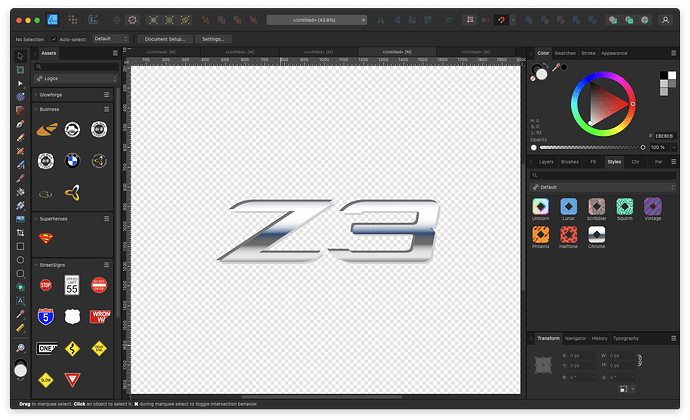Open snapping options dropdown arrow
690x420 pixels.
513,20
